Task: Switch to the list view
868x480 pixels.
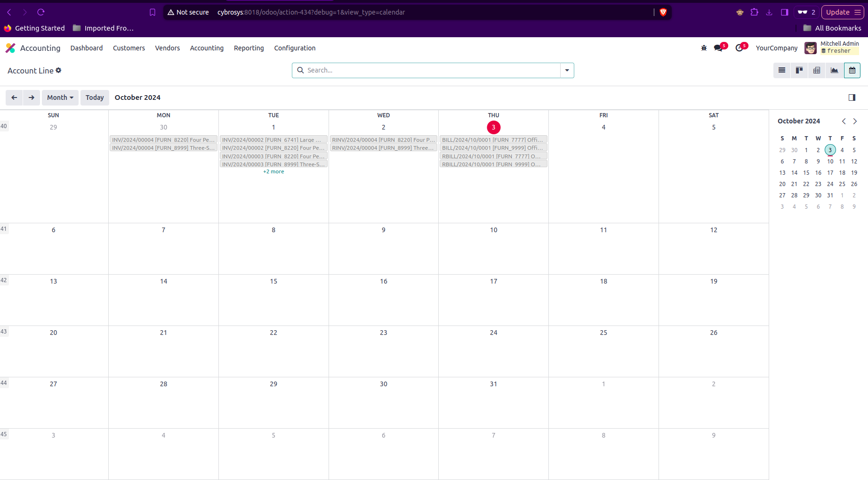Action: (x=782, y=71)
